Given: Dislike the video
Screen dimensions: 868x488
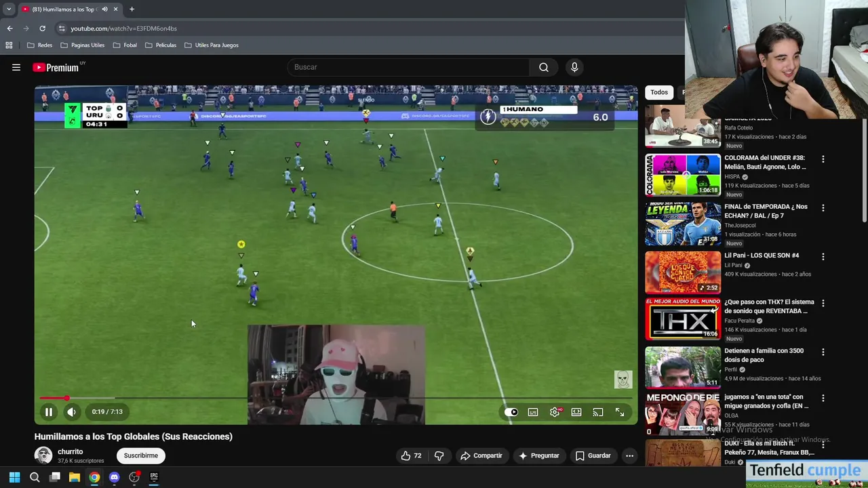Looking at the screenshot, I should coord(439,455).
